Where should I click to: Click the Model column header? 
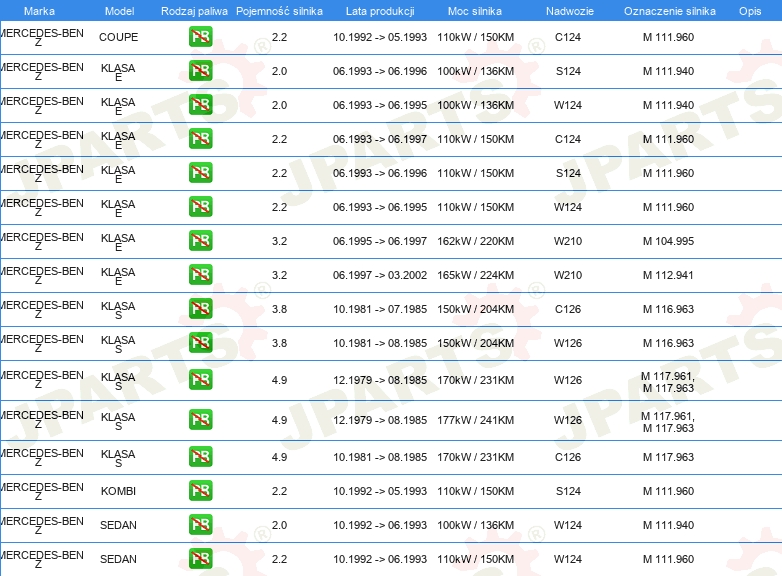point(119,11)
